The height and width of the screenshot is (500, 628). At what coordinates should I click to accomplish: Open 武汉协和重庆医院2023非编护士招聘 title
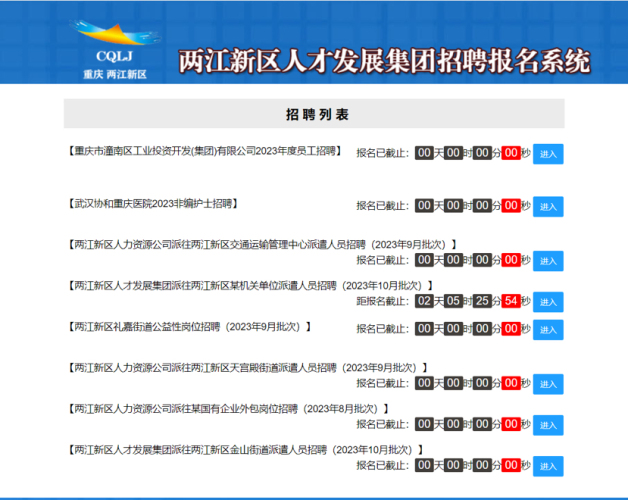pyautogui.click(x=153, y=204)
